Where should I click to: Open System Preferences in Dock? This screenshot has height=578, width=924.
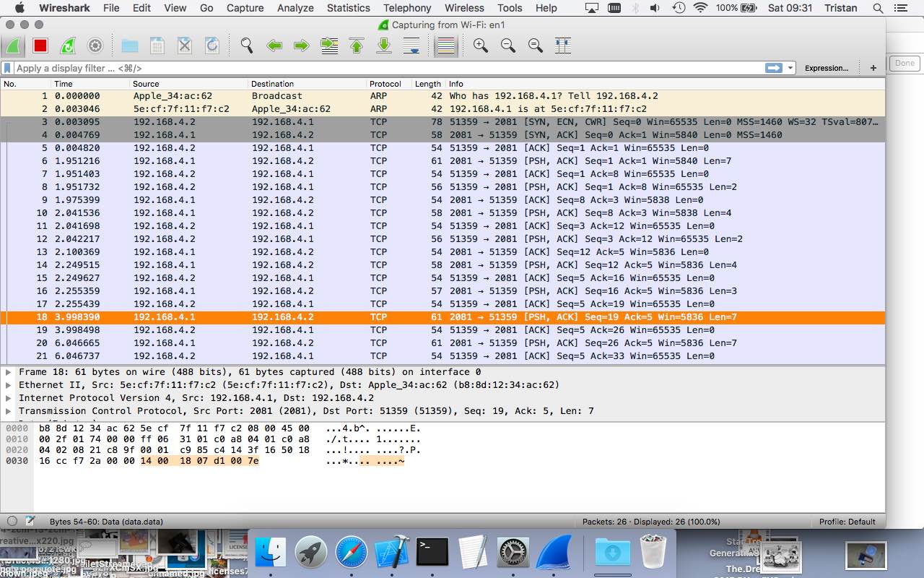[x=513, y=553]
